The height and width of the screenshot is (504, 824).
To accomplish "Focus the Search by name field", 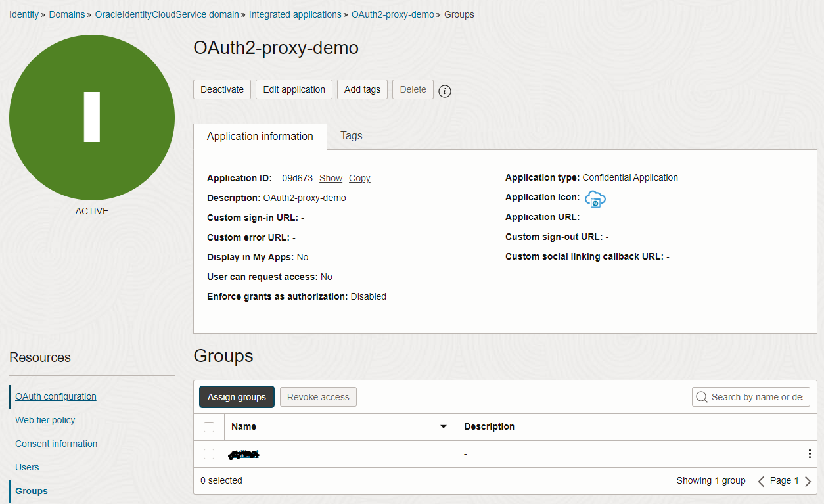I will tap(751, 397).
